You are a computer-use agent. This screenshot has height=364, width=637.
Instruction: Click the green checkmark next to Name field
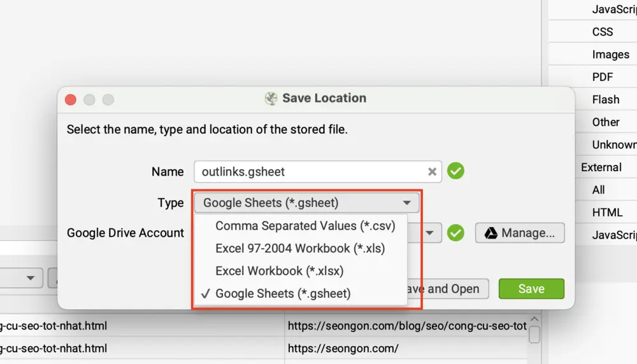455,171
